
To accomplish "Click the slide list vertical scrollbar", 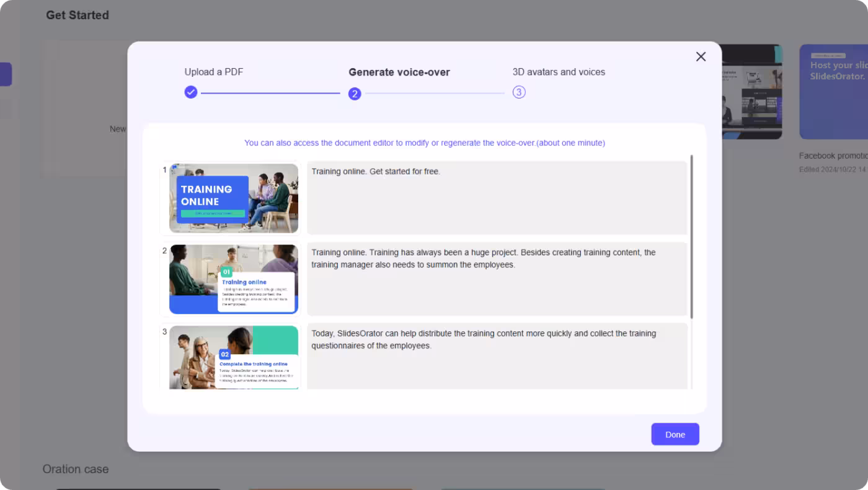I will [691, 236].
